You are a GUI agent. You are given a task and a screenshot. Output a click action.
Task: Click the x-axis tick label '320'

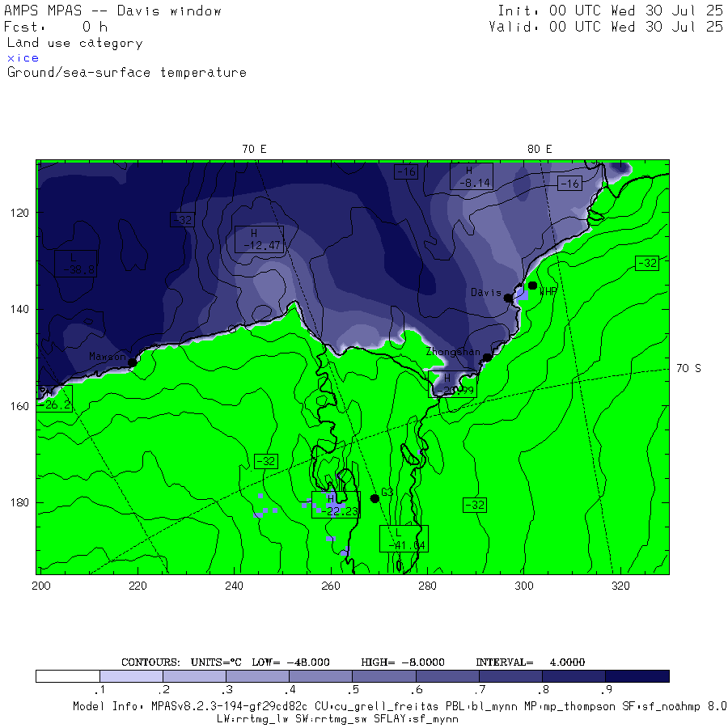(x=620, y=586)
